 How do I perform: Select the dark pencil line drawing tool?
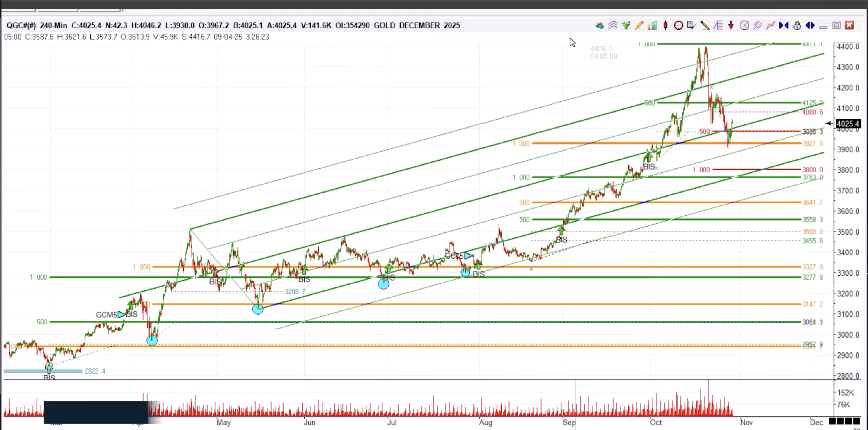click(x=705, y=26)
